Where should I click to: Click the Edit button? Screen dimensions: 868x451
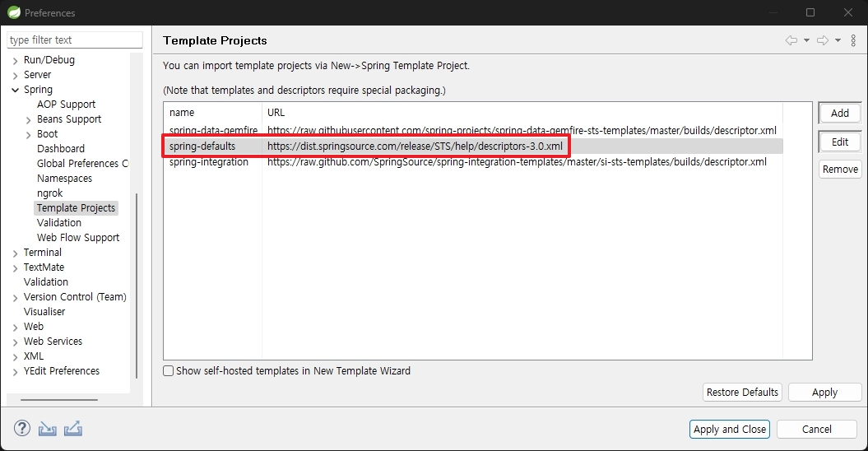pos(840,142)
